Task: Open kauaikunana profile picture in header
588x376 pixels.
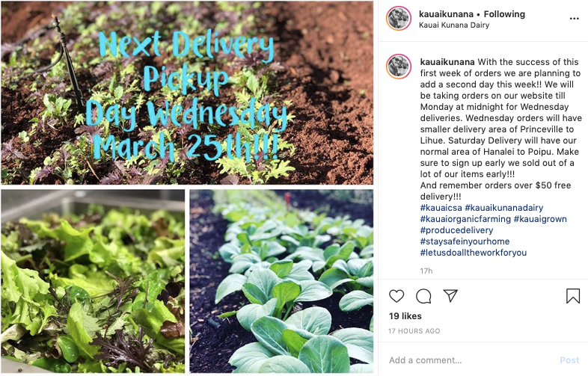Action: click(399, 19)
